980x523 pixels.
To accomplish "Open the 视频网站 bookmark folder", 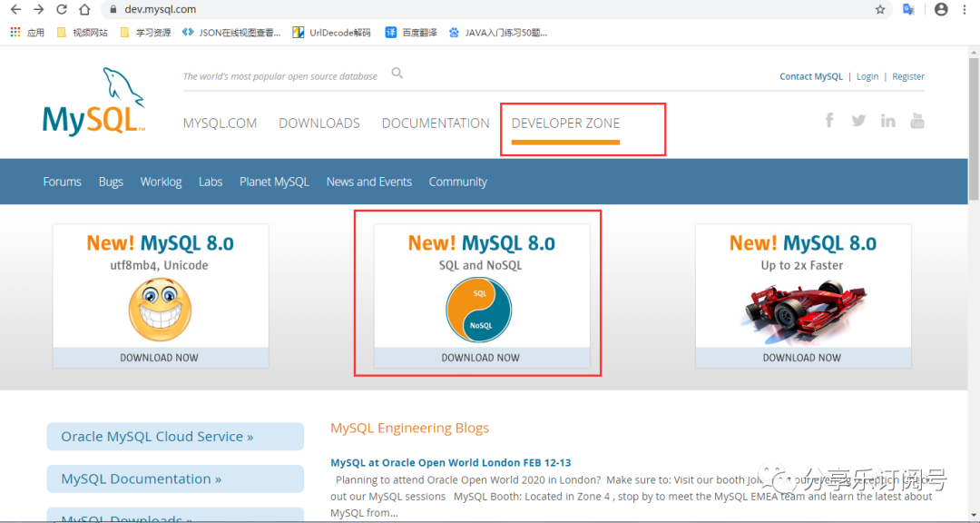I will (x=82, y=33).
